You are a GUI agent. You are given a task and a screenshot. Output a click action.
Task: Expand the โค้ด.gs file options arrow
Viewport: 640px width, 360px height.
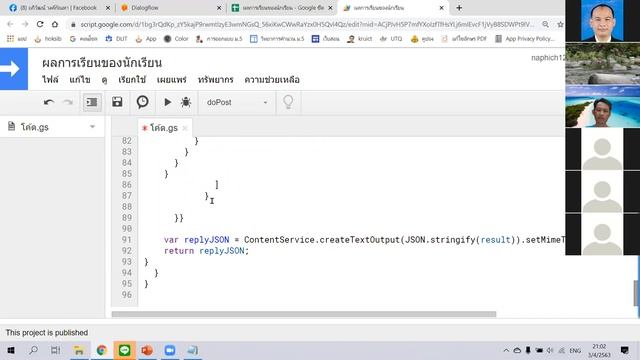(x=92, y=127)
